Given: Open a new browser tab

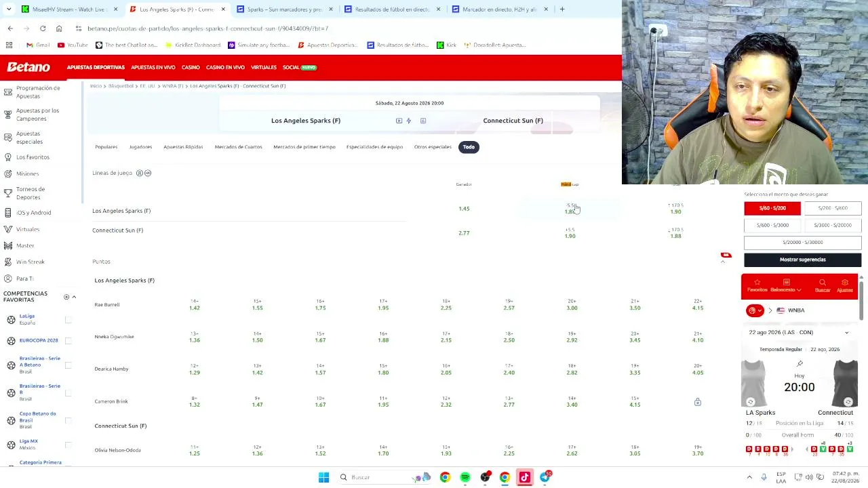Looking at the screenshot, I should click(x=562, y=9).
